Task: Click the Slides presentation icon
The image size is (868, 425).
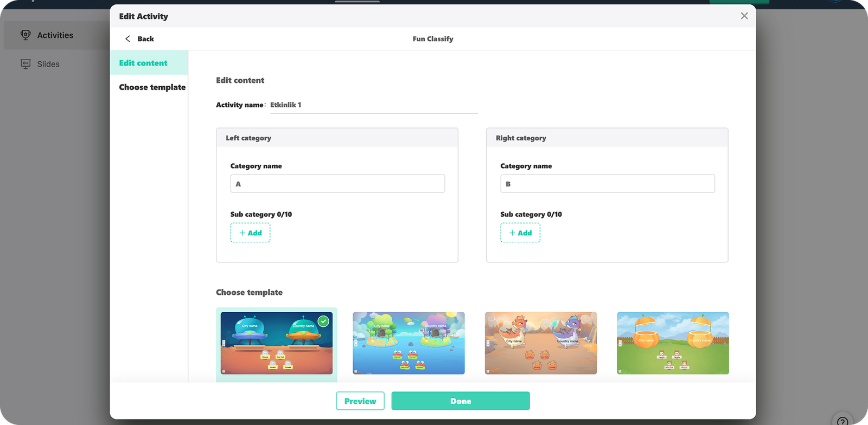Action: [25, 64]
